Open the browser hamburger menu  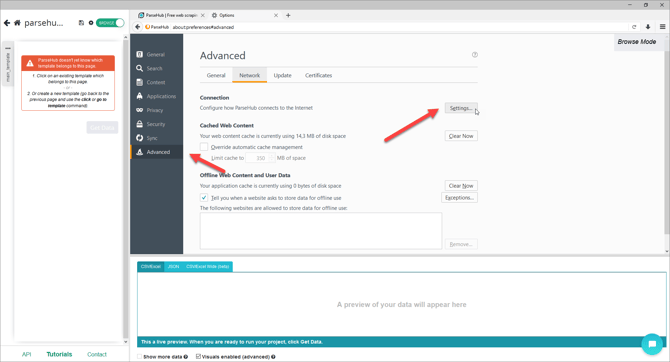662,27
